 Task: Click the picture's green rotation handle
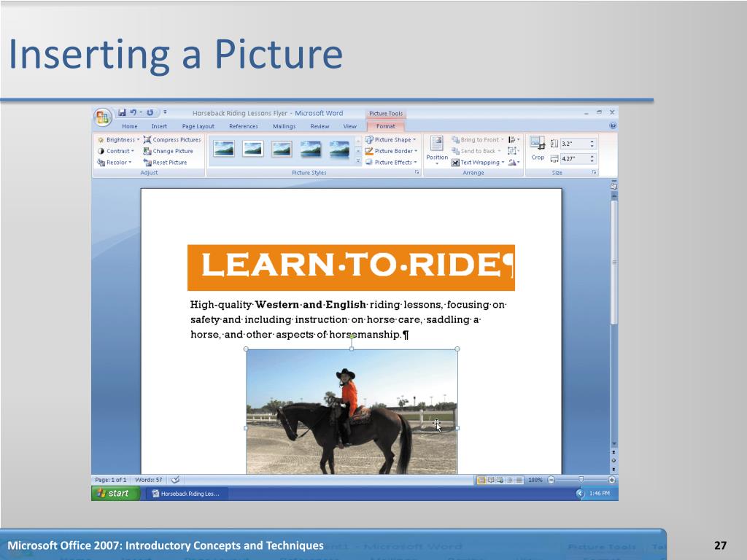[352, 337]
